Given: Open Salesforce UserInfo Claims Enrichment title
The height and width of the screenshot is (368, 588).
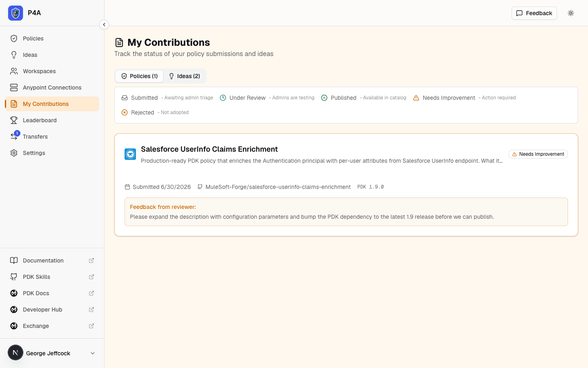Looking at the screenshot, I should point(209,149).
